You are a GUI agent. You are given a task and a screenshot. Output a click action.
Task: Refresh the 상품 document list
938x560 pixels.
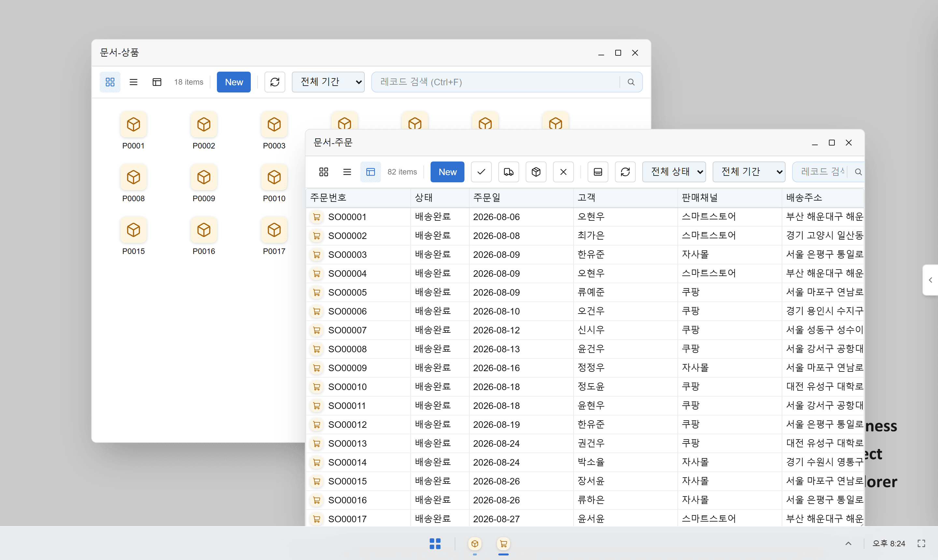pyautogui.click(x=275, y=82)
